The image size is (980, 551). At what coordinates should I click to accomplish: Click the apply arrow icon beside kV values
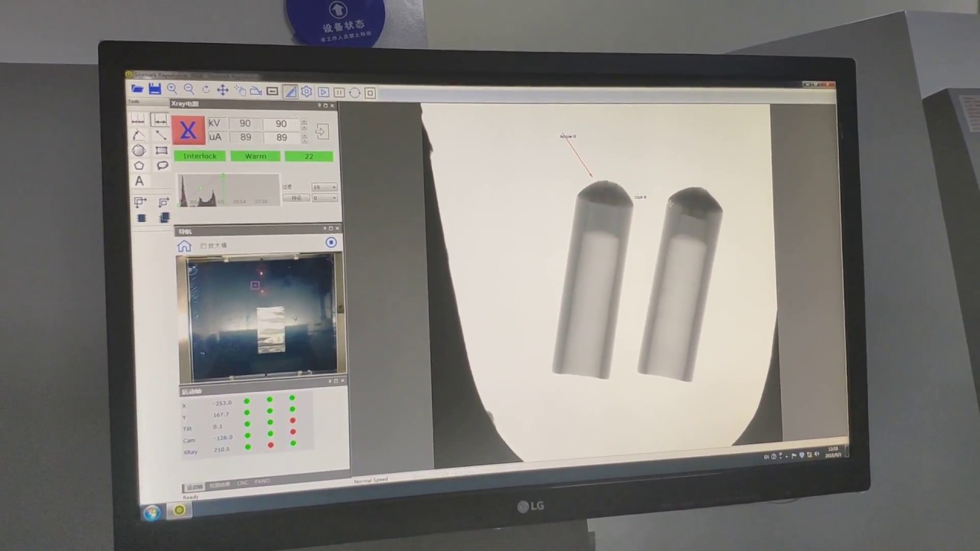[321, 132]
